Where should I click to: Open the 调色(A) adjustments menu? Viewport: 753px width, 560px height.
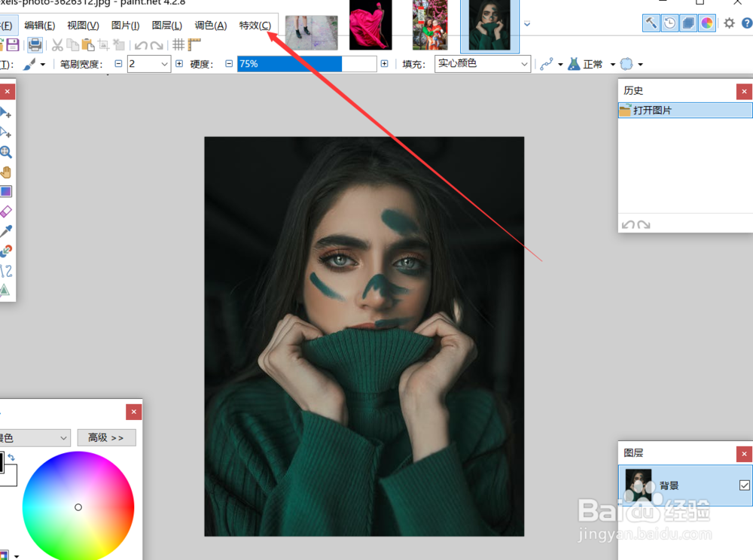tap(211, 26)
